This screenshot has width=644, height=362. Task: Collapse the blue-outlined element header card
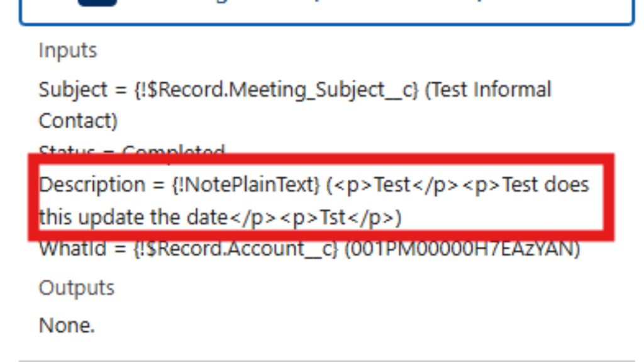[x=327, y=13]
